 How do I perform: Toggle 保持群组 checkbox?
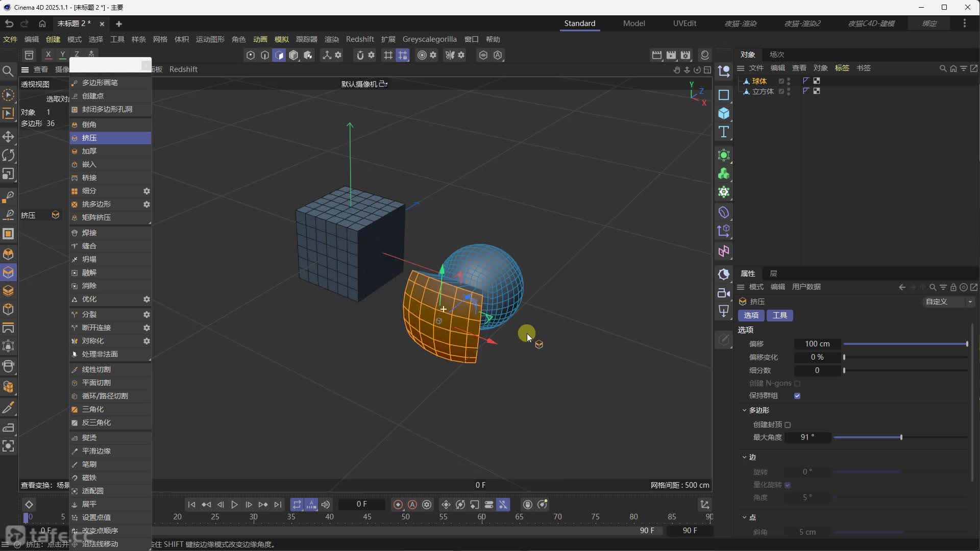click(x=797, y=396)
